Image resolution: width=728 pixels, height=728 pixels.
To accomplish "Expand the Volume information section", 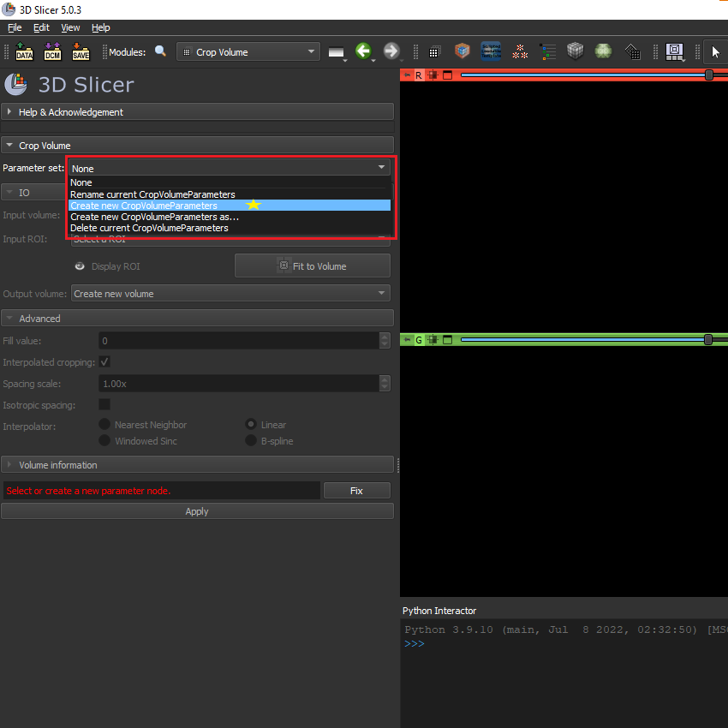I will (197, 465).
